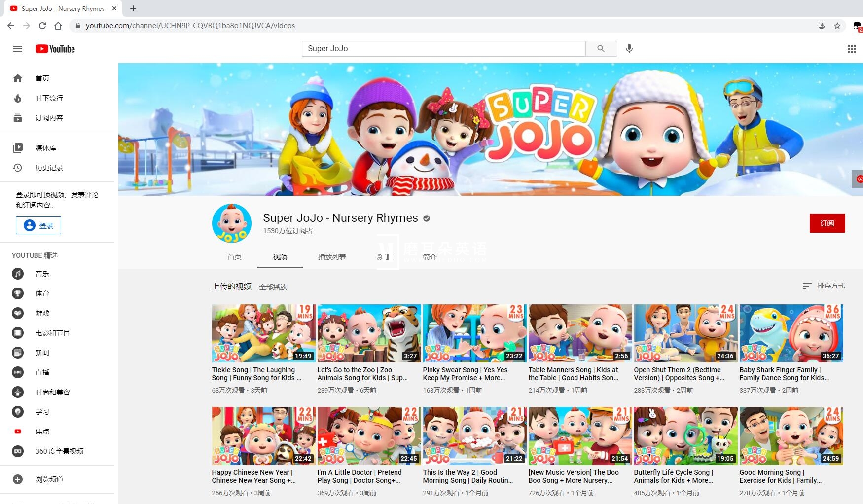Click the YouTube logo
The width and height of the screenshot is (863, 504).
(x=55, y=49)
